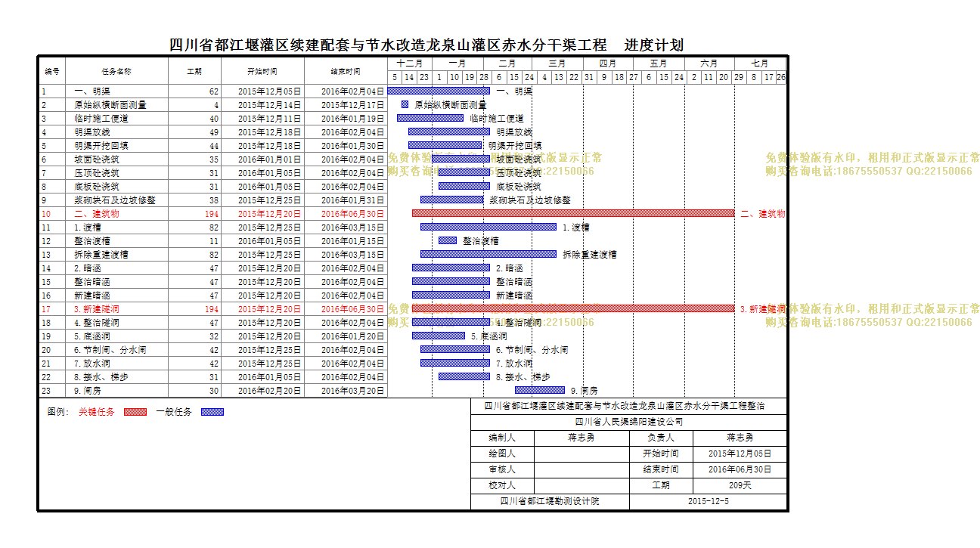Select 6.节制闸、分水闸 in the task name column
Screen dimensions: 980x548
[x=110, y=350]
